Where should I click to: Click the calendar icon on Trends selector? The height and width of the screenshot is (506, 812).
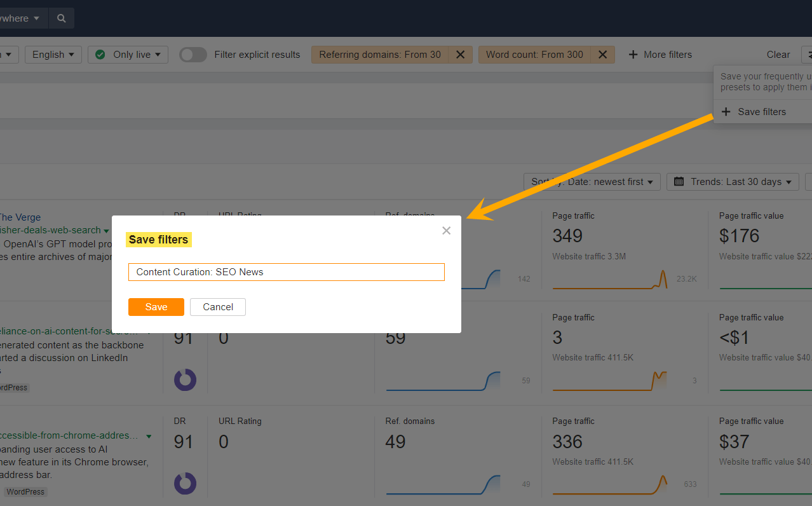coord(680,181)
